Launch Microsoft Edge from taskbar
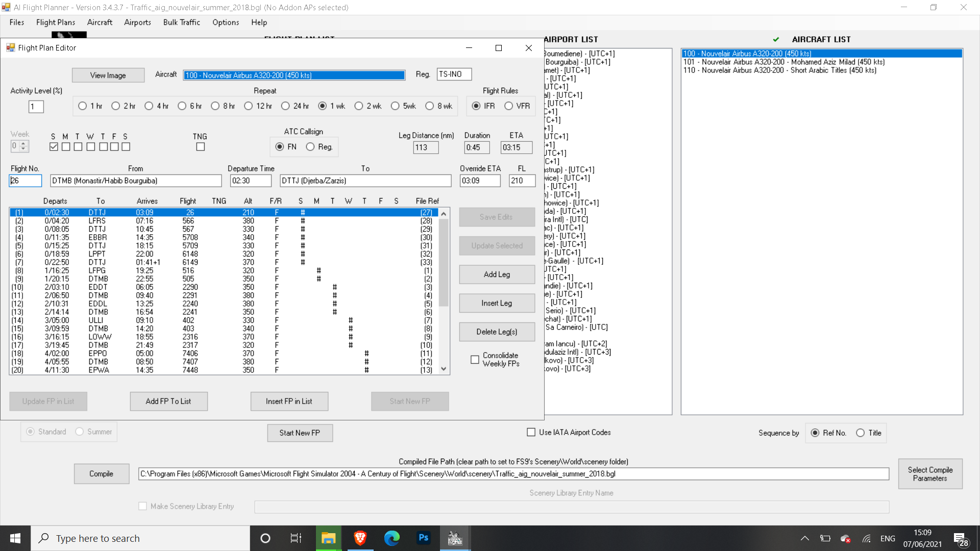Screen dimensions: 980x551 (x=391, y=538)
